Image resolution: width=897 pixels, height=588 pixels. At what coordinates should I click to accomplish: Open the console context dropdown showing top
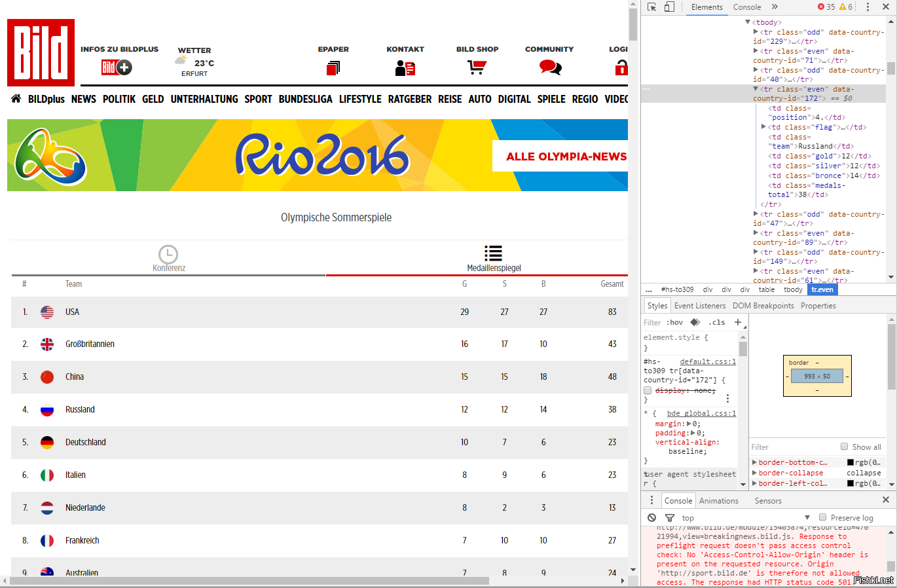[x=746, y=517]
